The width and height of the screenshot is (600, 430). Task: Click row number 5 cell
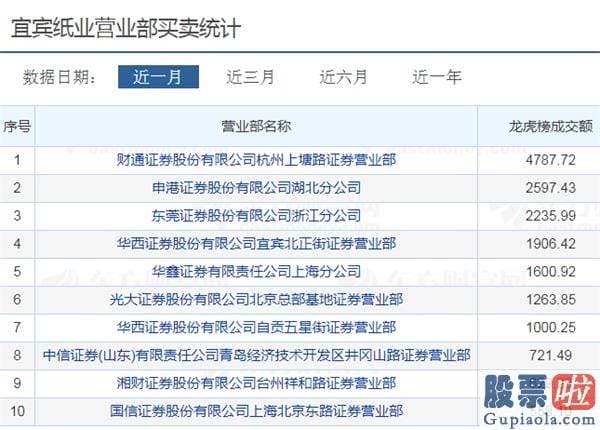click(x=17, y=272)
